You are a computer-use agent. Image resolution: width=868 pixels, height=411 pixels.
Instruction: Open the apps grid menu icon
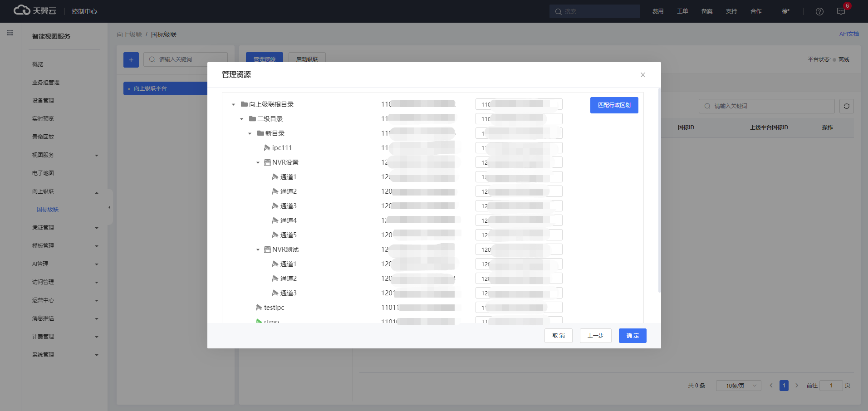(x=10, y=33)
